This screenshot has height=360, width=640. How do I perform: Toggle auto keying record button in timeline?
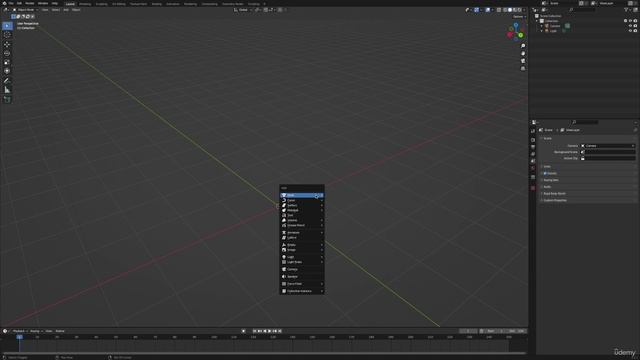(x=244, y=331)
